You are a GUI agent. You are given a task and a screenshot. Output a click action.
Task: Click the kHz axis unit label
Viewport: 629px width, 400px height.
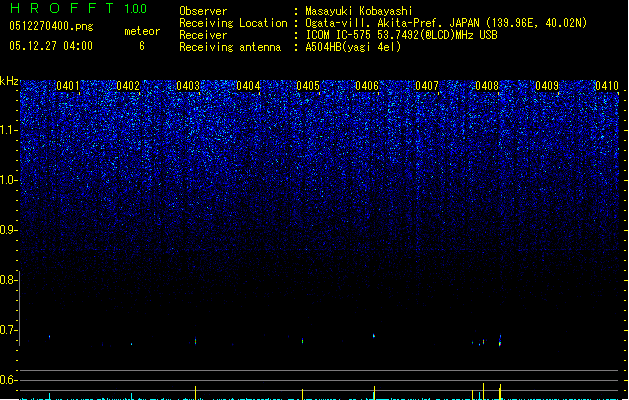tap(9, 81)
